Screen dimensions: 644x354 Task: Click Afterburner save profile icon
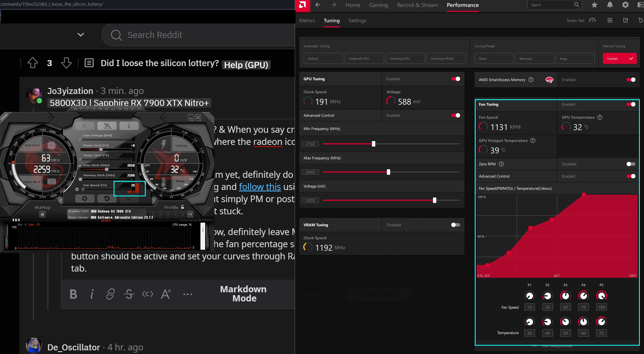(x=190, y=214)
